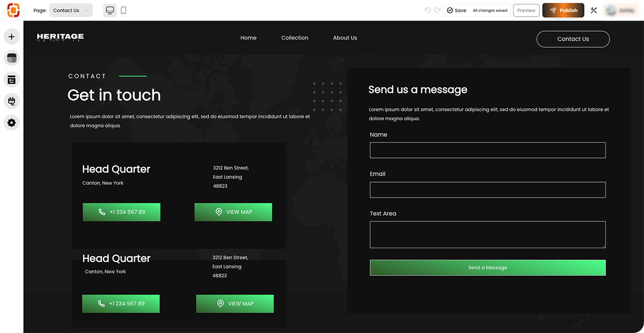Select the Home navigation item
The height and width of the screenshot is (333, 644).
(248, 38)
